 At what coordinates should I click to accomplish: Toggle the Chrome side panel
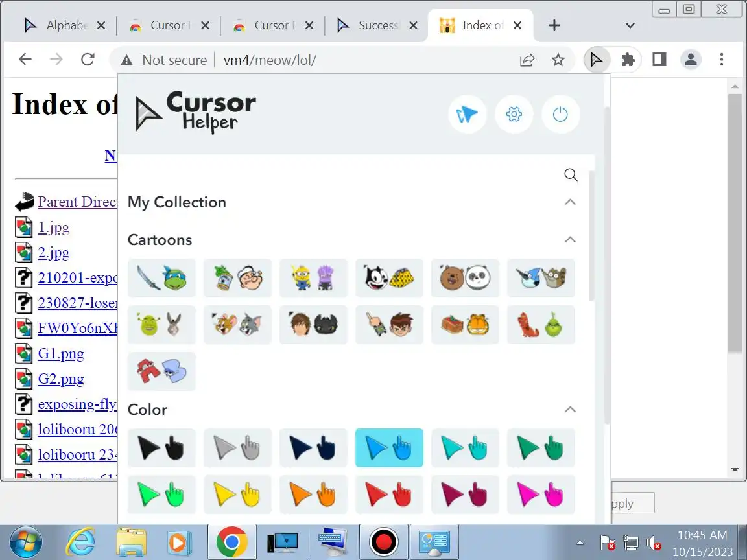[659, 60]
